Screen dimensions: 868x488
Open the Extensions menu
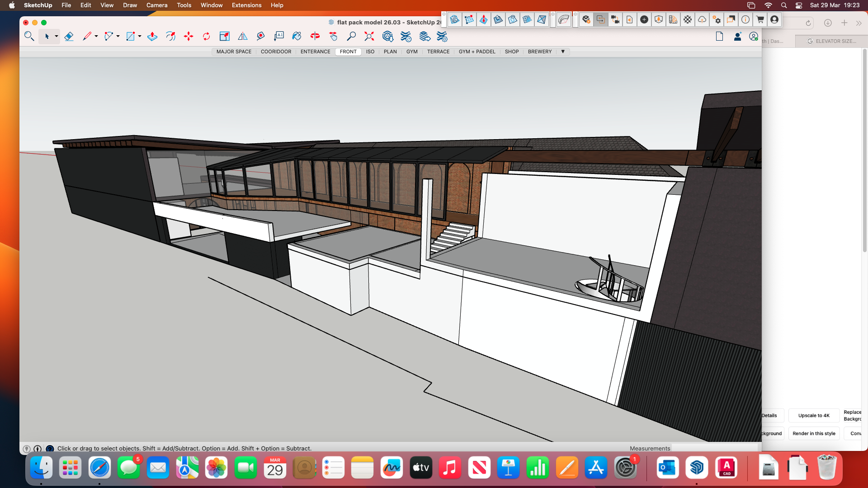coord(246,5)
